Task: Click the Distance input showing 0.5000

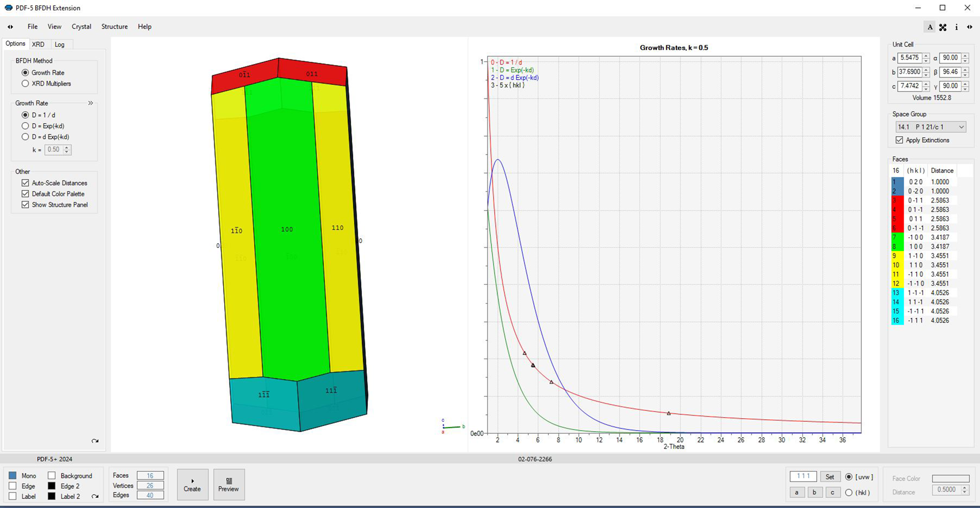Action: click(x=947, y=489)
